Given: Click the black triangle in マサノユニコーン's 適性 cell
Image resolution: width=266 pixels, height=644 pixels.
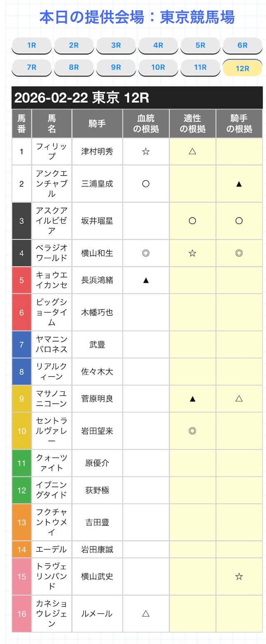Looking at the screenshot, I should click(x=192, y=398).
